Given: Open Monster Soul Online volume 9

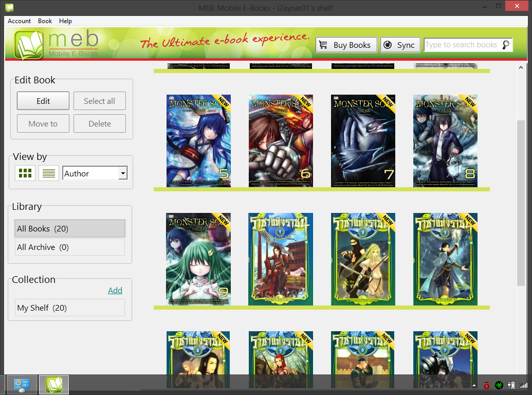Looking at the screenshot, I should [198, 259].
